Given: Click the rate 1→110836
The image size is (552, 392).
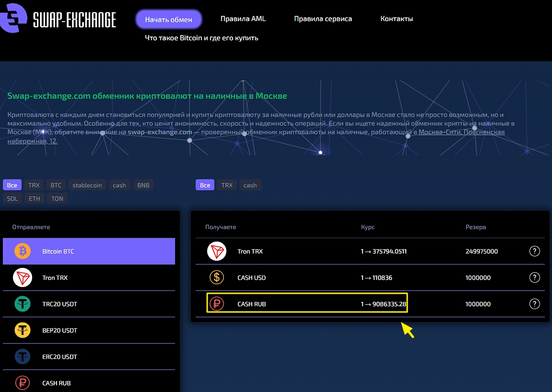Looking at the screenshot, I should (376, 277).
